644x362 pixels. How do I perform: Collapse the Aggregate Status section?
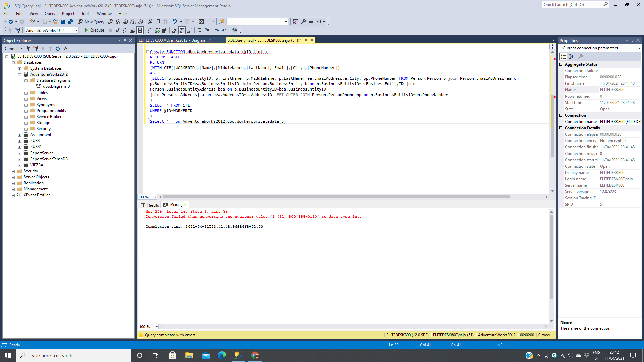click(561, 64)
